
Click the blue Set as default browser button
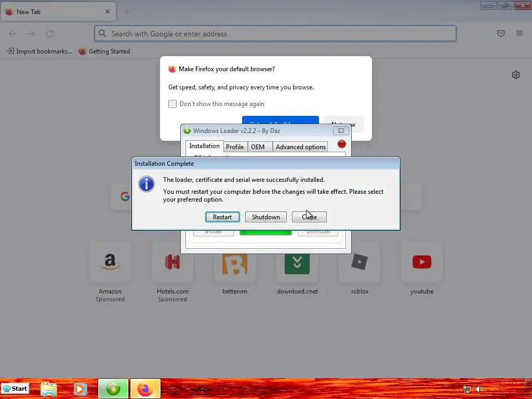(x=280, y=120)
